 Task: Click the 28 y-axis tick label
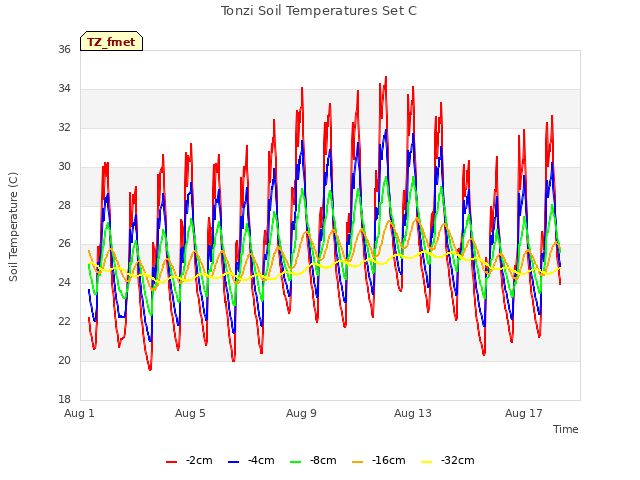click(64, 205)
